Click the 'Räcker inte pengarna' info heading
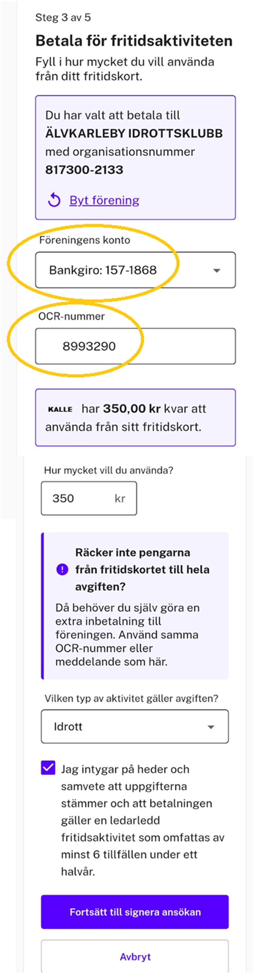 click(142, 569)
